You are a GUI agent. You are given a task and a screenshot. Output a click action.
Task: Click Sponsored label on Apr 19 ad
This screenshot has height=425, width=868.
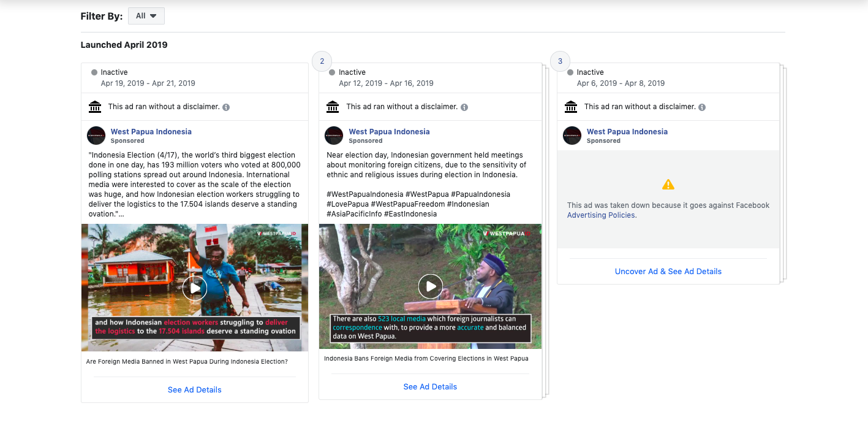point(127,141)
